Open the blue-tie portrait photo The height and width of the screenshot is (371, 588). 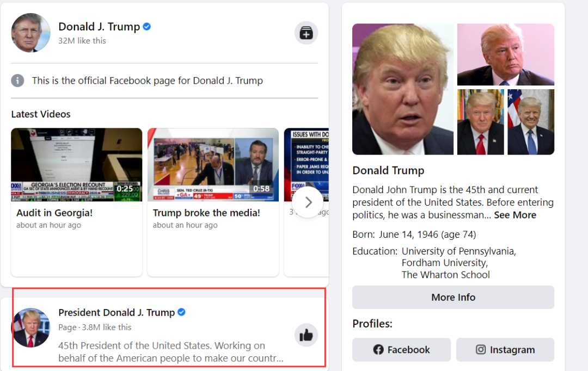pos(531,122)
